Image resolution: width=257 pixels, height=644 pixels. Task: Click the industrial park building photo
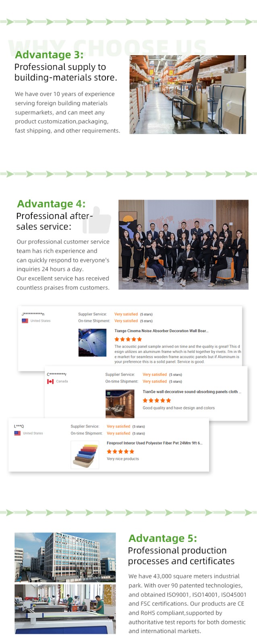click(65, 557)
